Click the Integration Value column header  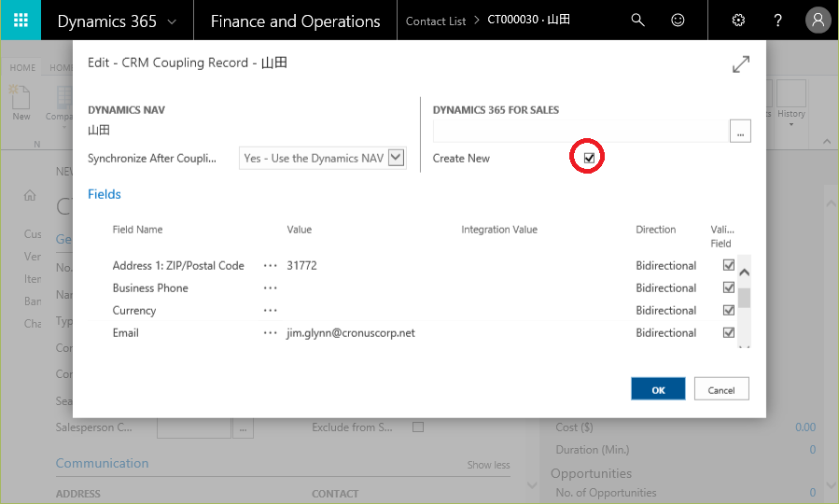(499, 230)
